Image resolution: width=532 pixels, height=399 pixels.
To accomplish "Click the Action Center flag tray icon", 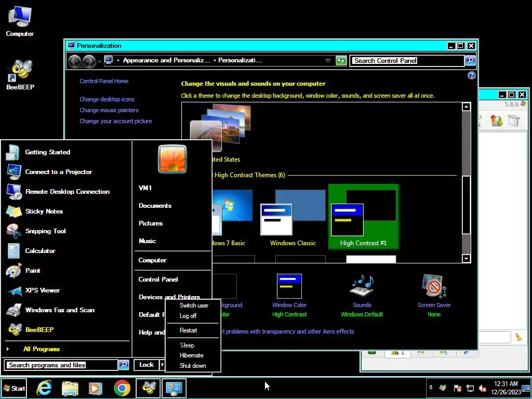I will [457, 388].
